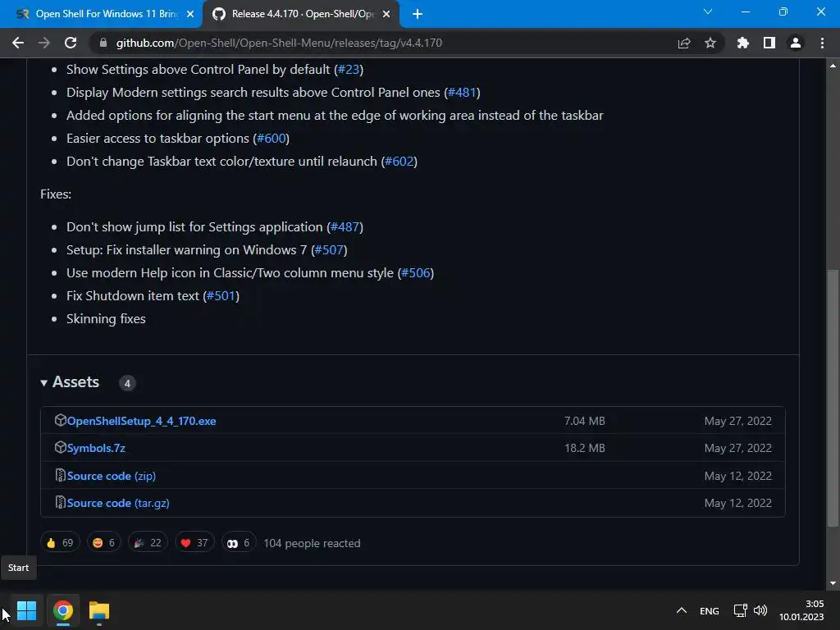Click the package icon beside Symbols.7z
Screen dimensions: 840x630
(x=60, y=448)
